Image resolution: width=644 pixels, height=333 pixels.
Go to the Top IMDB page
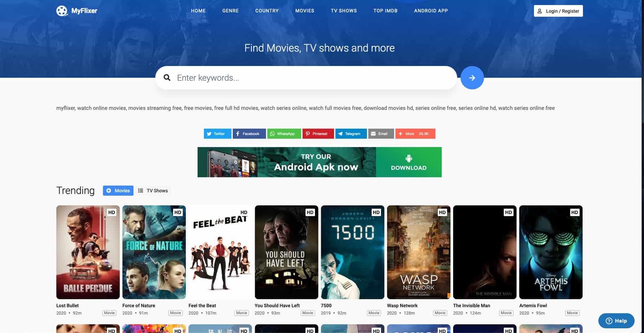385,11
